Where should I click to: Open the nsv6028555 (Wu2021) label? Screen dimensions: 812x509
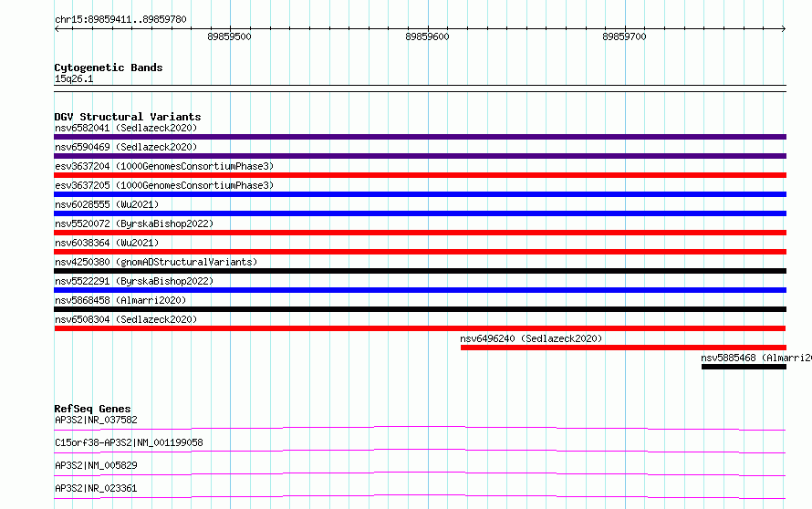[x=107, y=204]
